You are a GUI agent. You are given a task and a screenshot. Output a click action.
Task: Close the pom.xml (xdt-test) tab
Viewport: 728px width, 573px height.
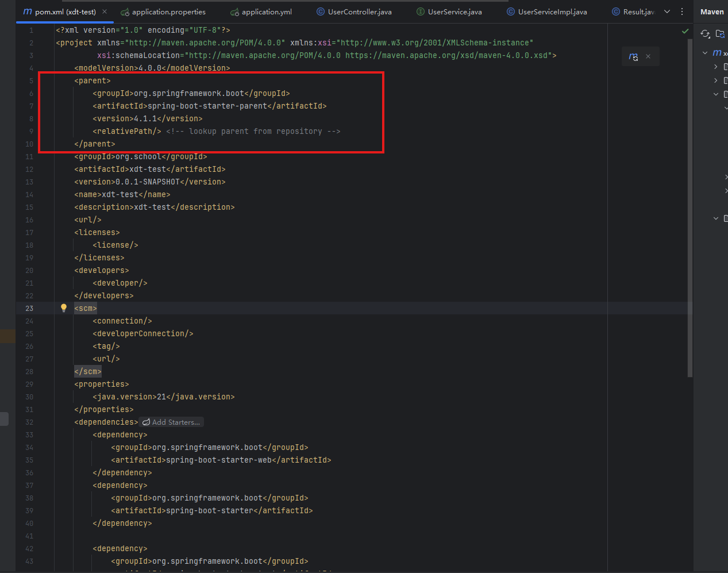(105, 11)
